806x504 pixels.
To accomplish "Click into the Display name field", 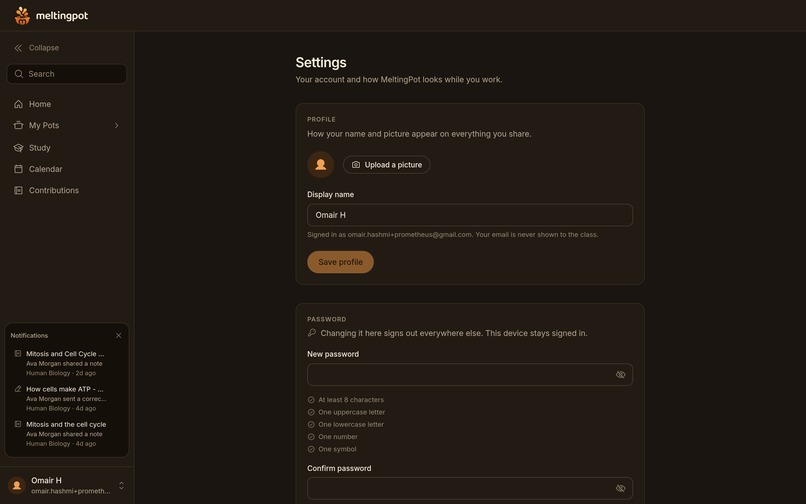I will (470, 215).
